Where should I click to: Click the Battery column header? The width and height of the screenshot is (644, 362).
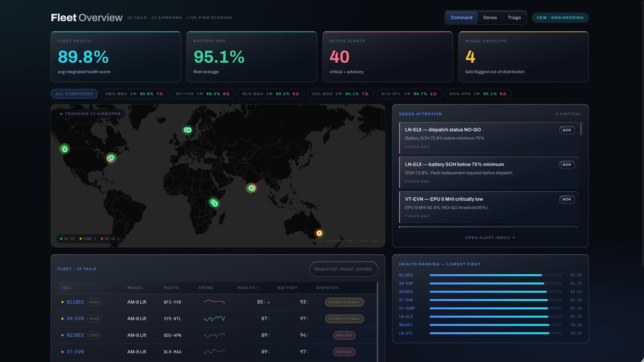tap(287, 288)
